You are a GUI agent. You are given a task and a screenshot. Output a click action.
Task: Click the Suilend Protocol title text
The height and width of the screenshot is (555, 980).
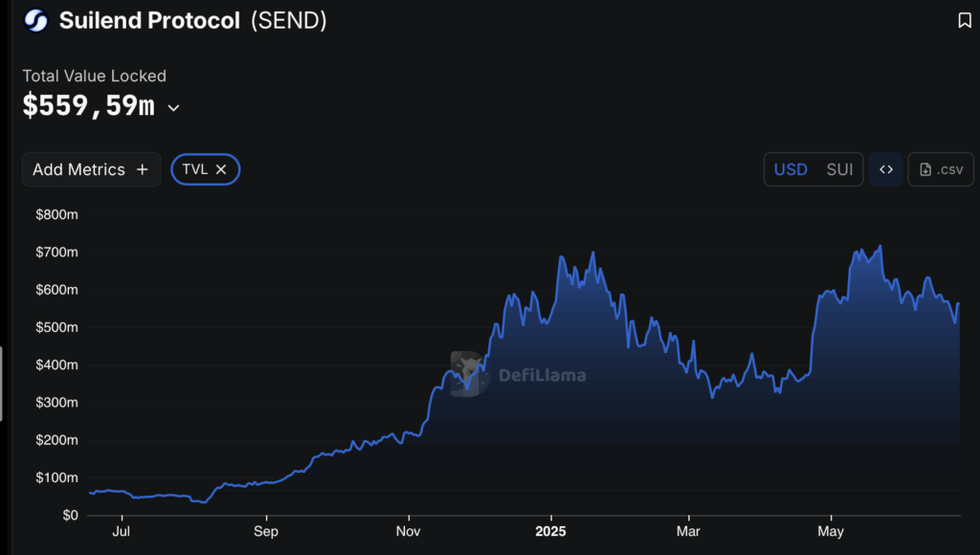click(x=149, y=21)
